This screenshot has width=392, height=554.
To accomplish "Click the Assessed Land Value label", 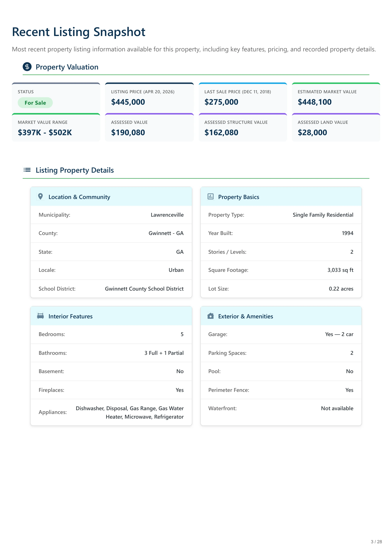I will coord(323,122).
